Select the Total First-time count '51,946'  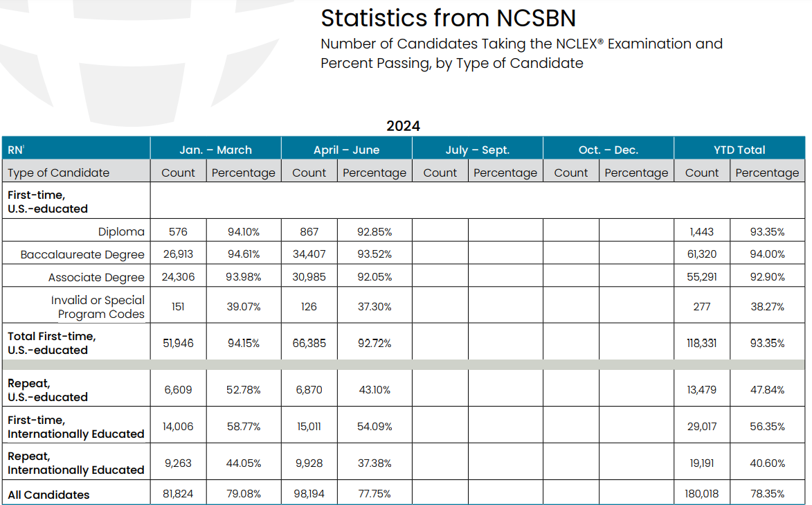(x=178, y=343)
